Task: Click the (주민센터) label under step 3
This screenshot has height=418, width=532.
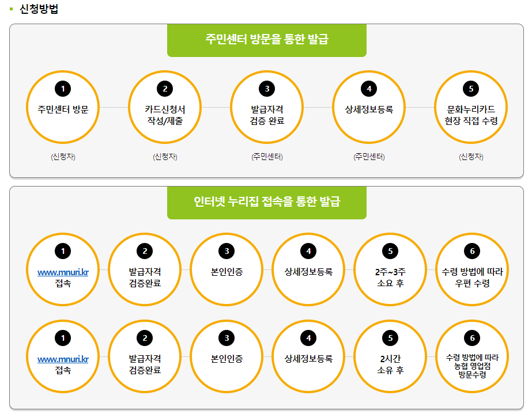Action: point(267,157)
